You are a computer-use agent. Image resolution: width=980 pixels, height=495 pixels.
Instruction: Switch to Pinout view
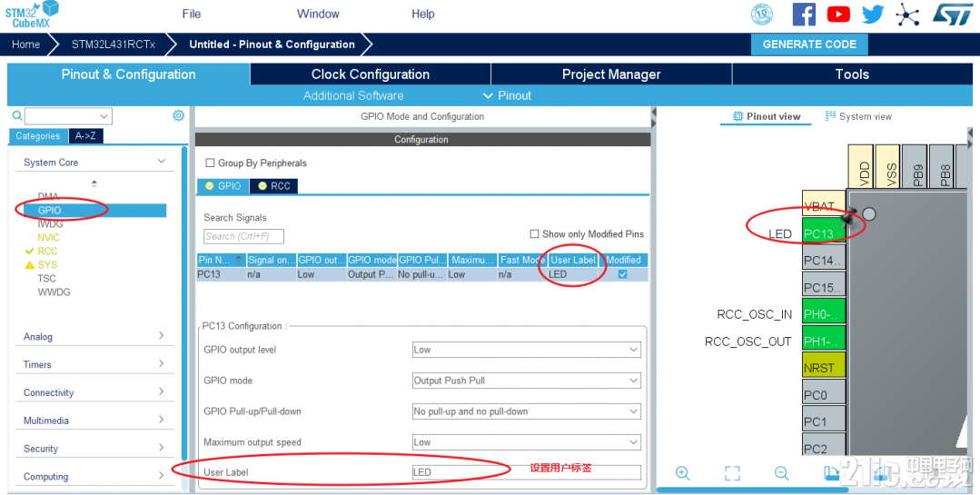[767, 116]
